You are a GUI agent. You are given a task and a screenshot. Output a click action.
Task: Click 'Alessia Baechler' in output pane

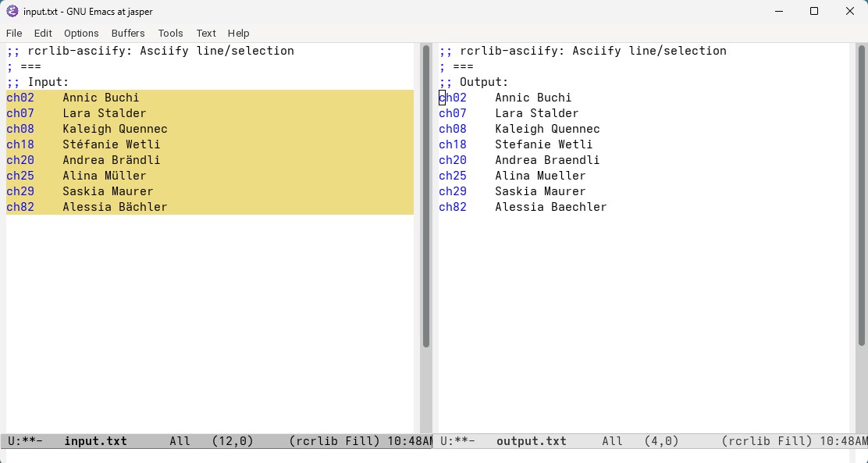click(x=551, y=207)
